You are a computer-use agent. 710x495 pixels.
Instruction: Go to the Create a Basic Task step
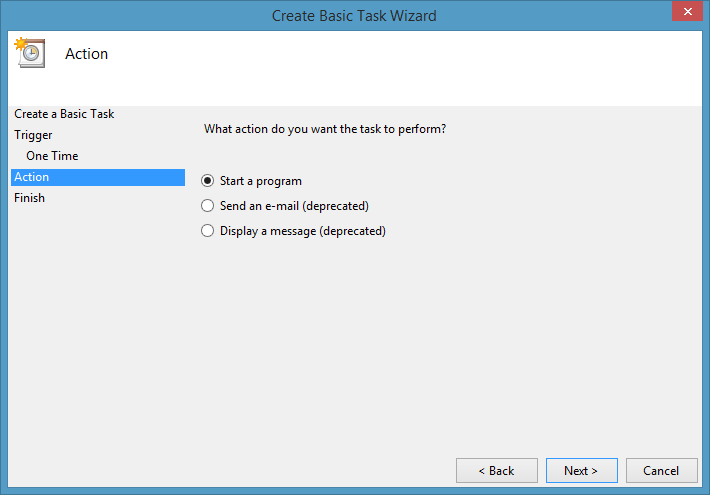(64, 114)
